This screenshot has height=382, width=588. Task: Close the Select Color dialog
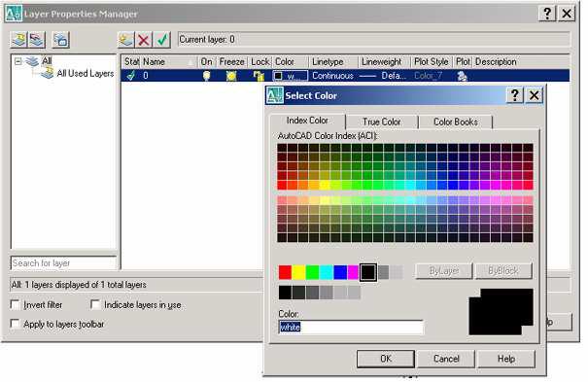pos(535,95)
